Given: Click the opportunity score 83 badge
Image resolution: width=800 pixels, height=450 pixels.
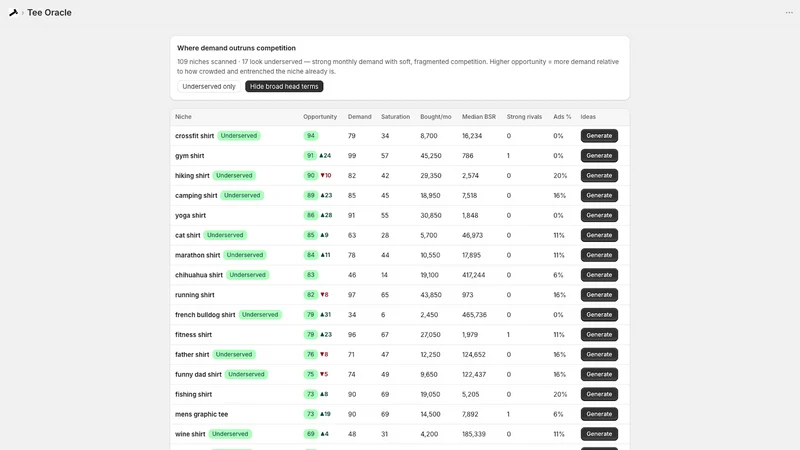Looking at the screenshot, I should 310,275.
